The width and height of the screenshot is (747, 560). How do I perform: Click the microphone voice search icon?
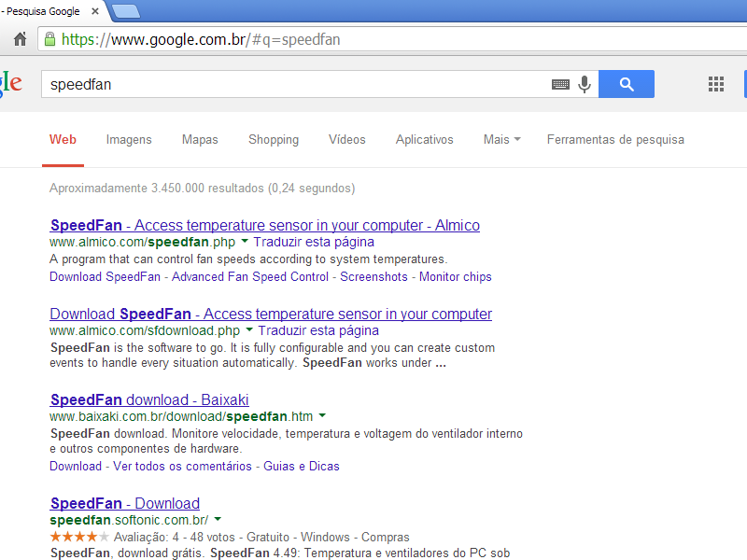pyautogui.click(x=585, y=84)
